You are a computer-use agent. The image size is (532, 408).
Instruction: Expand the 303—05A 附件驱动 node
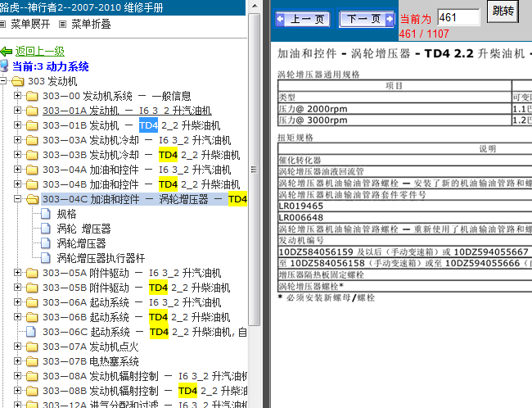pyautogui.click(x=17, y=272)
